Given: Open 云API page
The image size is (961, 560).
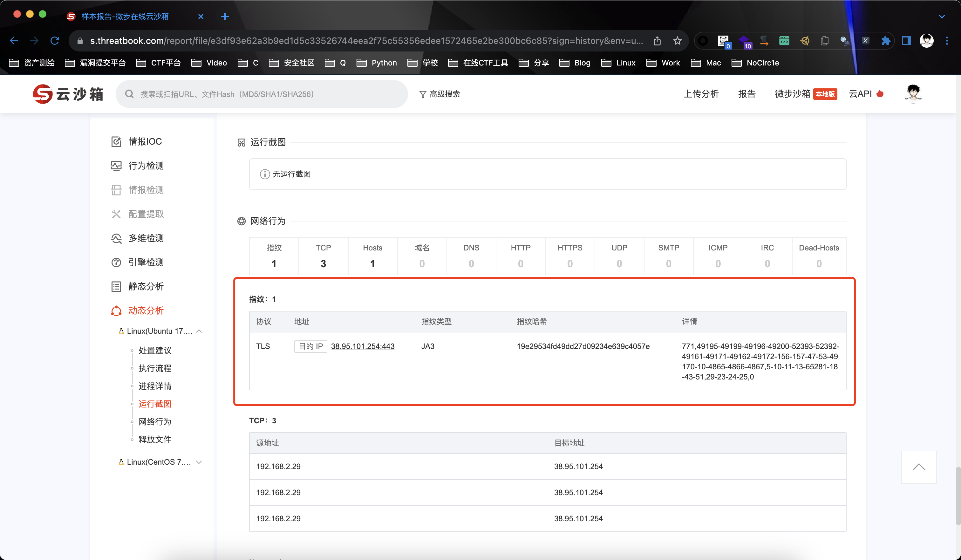Looking at the screenshot, I should pos(866,94).
